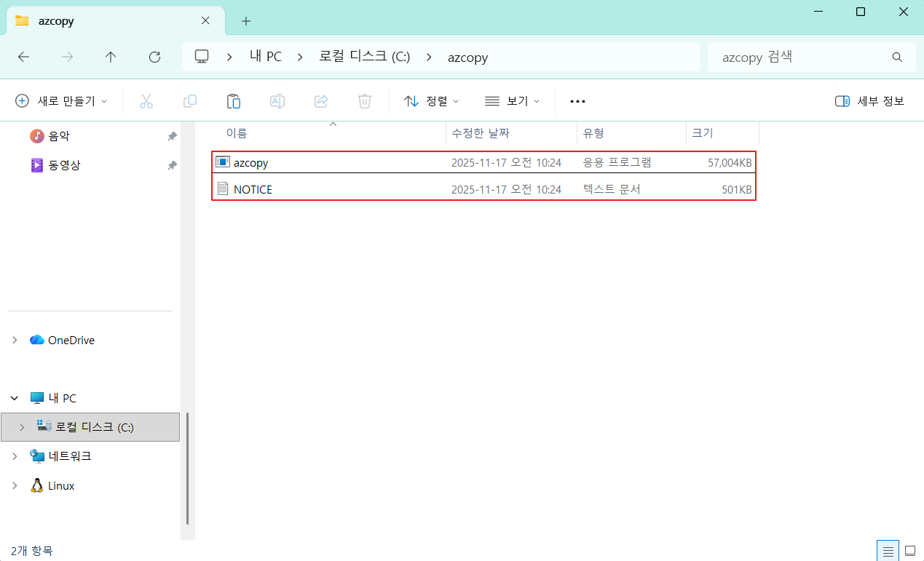The image size is (924, 561).
Task: Click the 57,004KB size cell
Action: coord(730,162)
